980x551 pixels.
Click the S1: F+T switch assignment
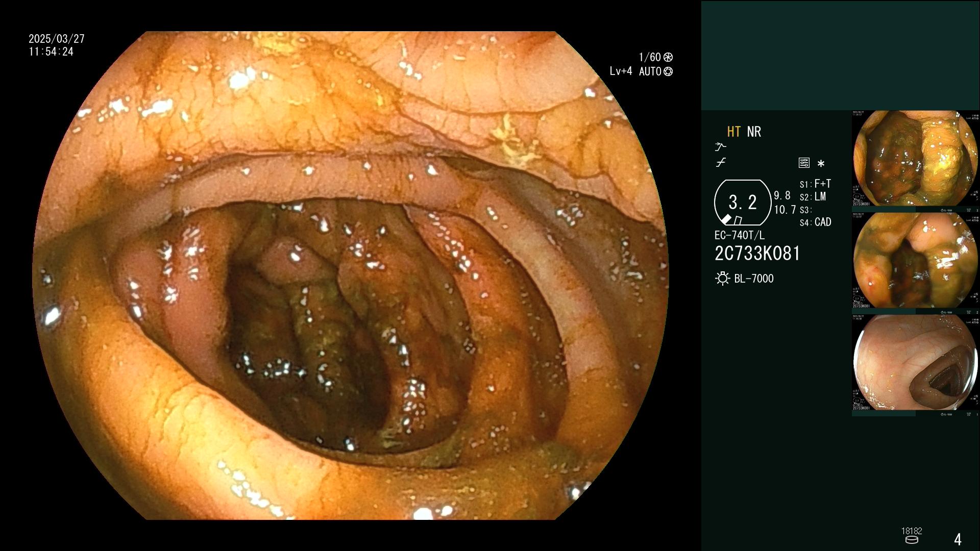[x=815, y=184]
